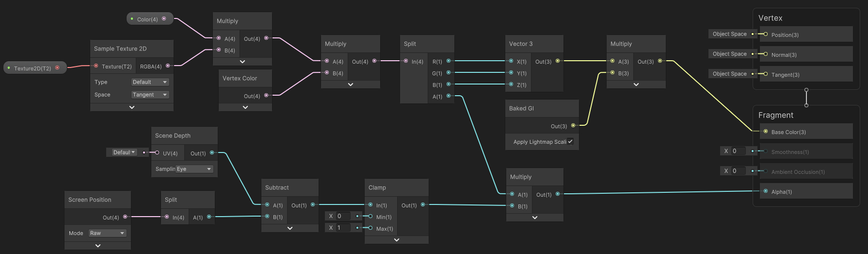Click the Split node A(1) output port beside B(1)

click(449, 96)
